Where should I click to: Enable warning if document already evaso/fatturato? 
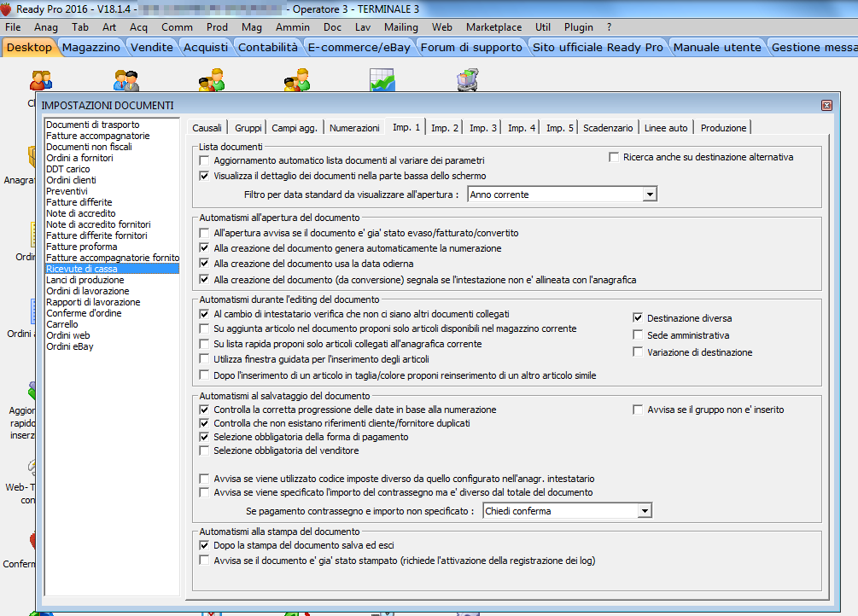pyautogui.click(x=204, y=233)
